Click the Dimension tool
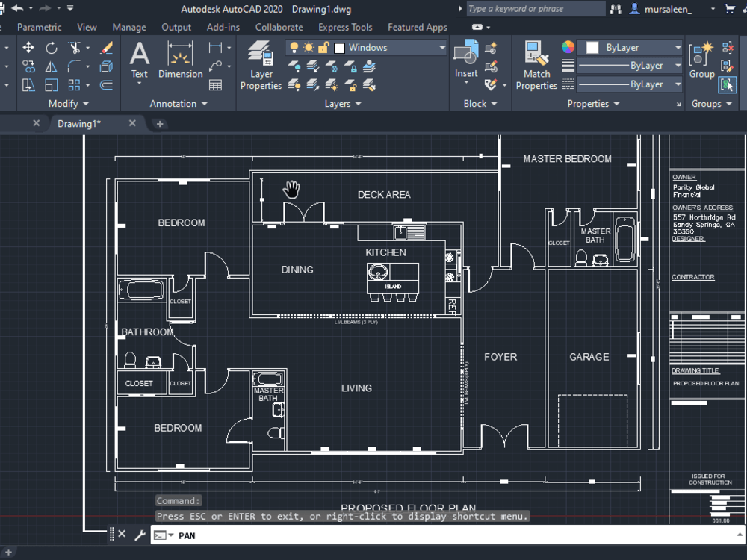This screenshot has width=747, height=560. (x=181, y=60)
